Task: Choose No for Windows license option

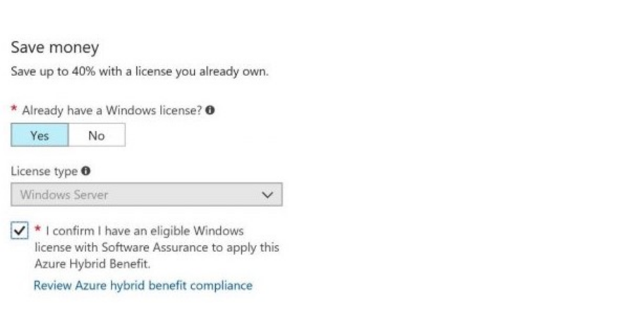Action: (x=97, y=135)
